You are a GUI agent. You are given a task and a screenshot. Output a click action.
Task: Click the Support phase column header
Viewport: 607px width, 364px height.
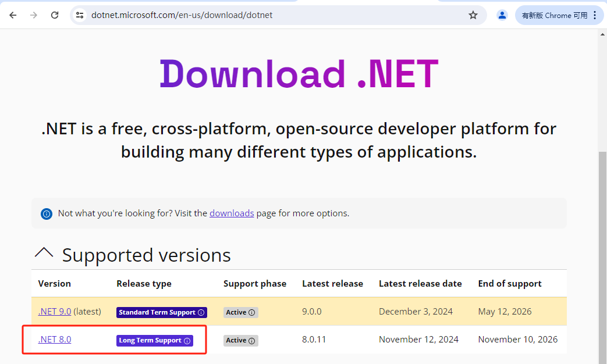(x=255, y=284)
